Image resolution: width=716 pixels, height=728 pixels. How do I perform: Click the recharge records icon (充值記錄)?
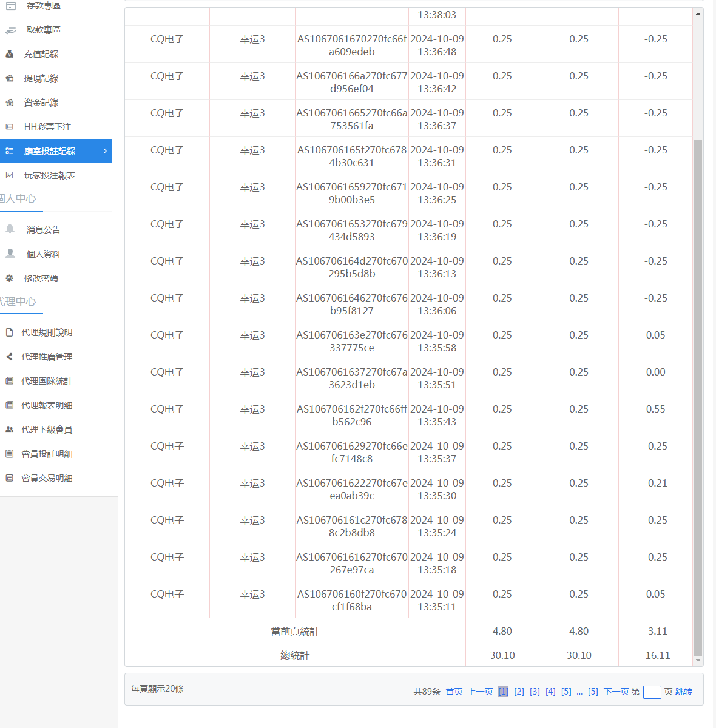tap(10, 54)
